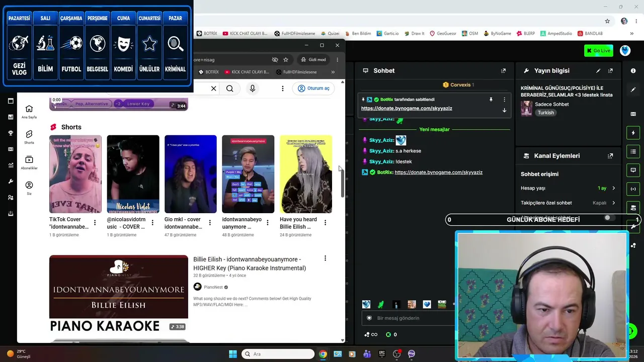Viewport: 644px width, 362px height.
Task: Expand Hesap yaşı setting chevron
Action: pos(613,188)
